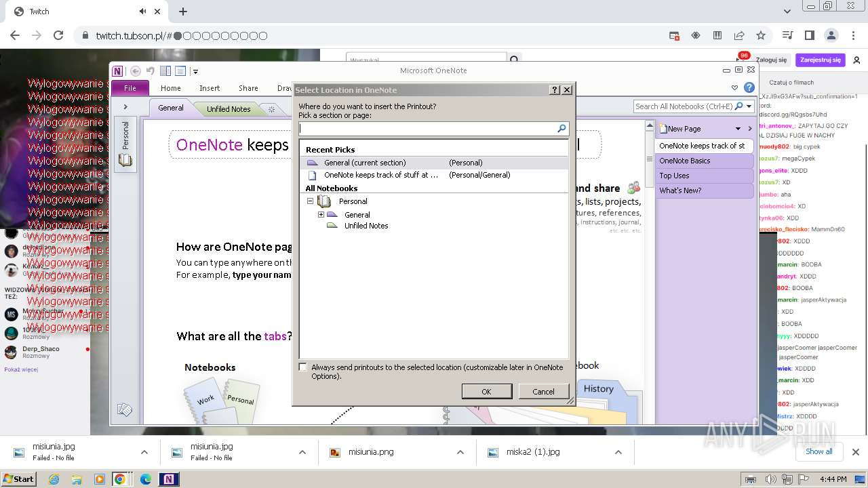
Task: Click the Undo icon in OneNote
Action: tap(151, 71)
